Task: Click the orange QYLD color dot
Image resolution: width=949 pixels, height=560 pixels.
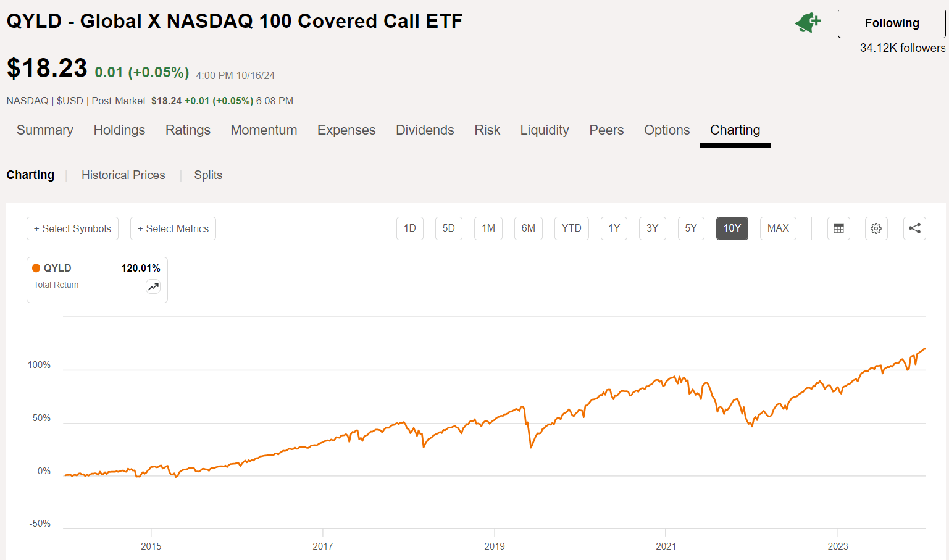Action: [36, 267]
